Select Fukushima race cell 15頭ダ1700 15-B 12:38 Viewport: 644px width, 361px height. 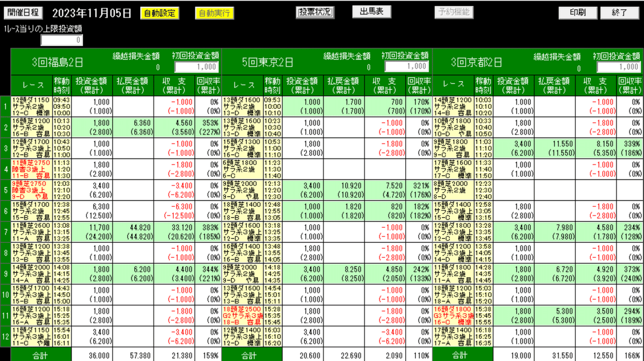(x=31, y=211)
